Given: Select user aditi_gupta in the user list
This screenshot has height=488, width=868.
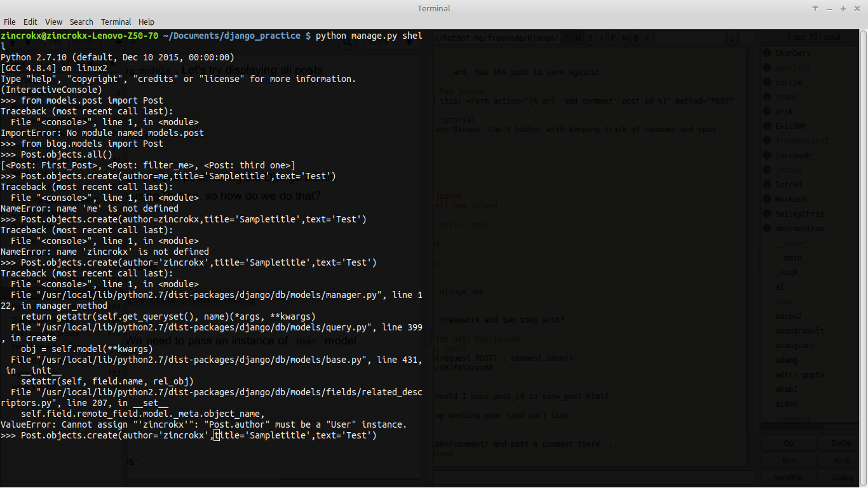Looking at the screenshot, I should coord(799,374).
